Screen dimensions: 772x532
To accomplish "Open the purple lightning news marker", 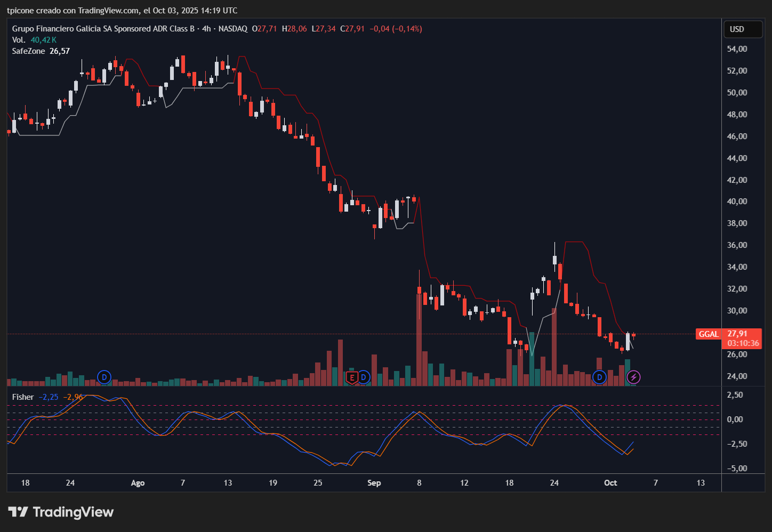I will click(x=633, y=378).
